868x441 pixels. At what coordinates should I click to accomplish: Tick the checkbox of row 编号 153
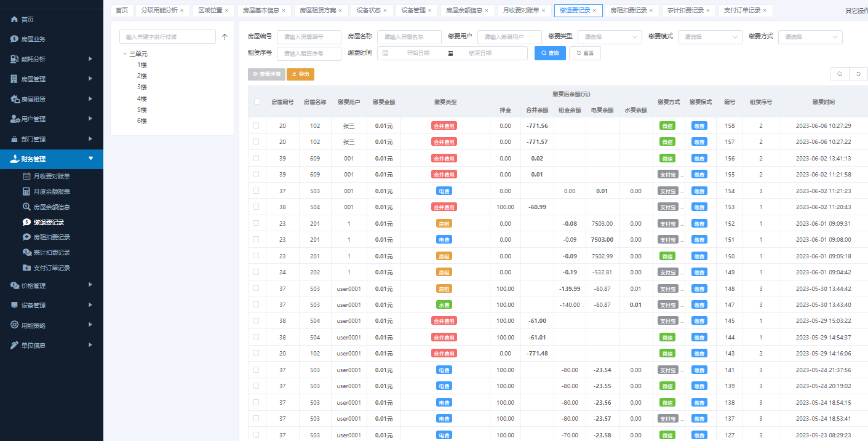tap(256, 207)
